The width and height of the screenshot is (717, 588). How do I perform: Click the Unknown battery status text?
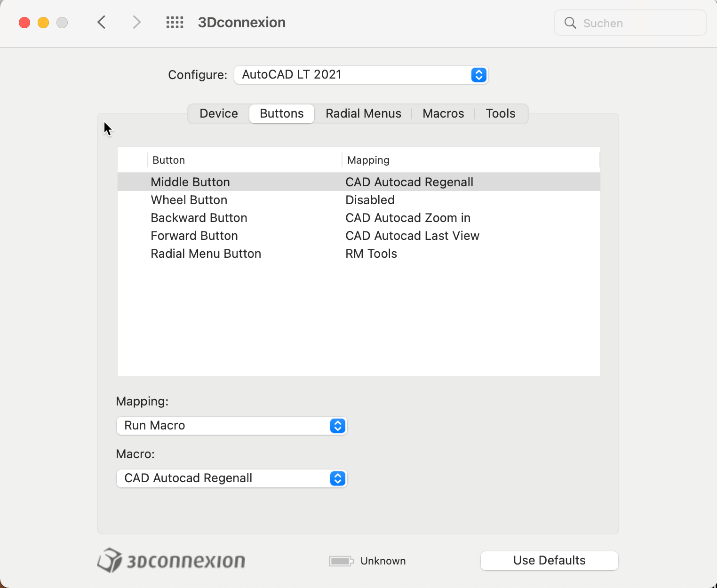point(383,561)
